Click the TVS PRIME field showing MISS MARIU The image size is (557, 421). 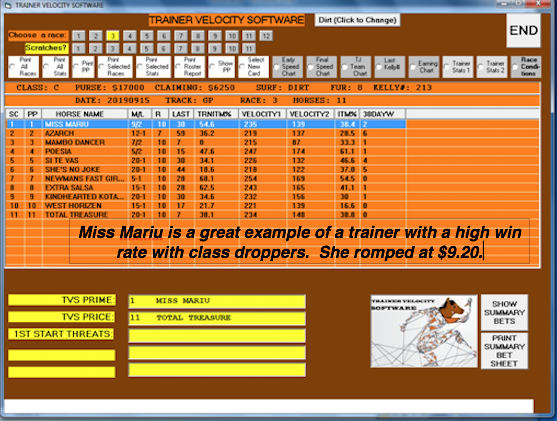[x=217, y=301]
